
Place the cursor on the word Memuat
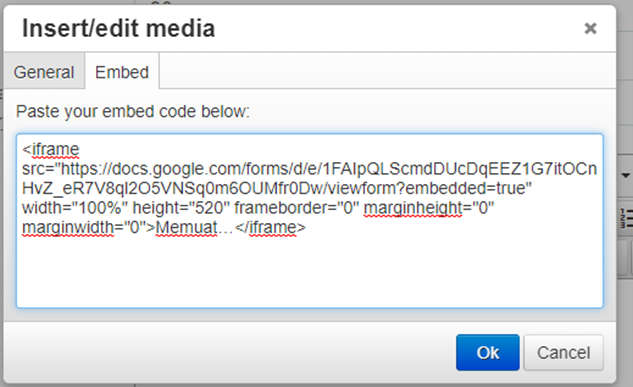187,227
